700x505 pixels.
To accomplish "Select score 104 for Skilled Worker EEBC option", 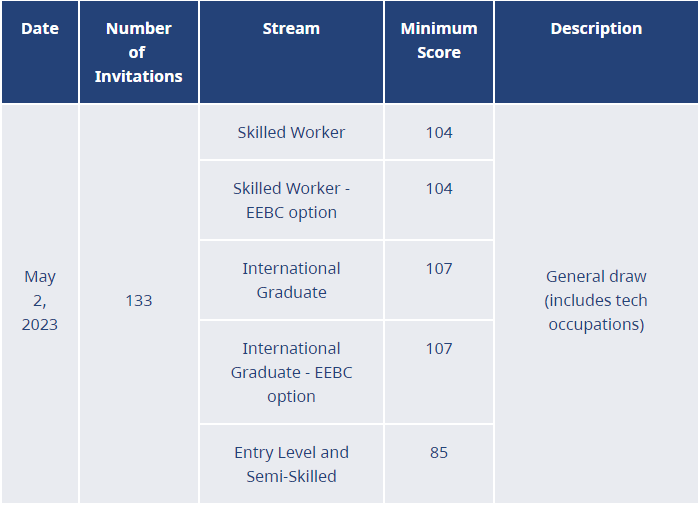I will 438,188.
